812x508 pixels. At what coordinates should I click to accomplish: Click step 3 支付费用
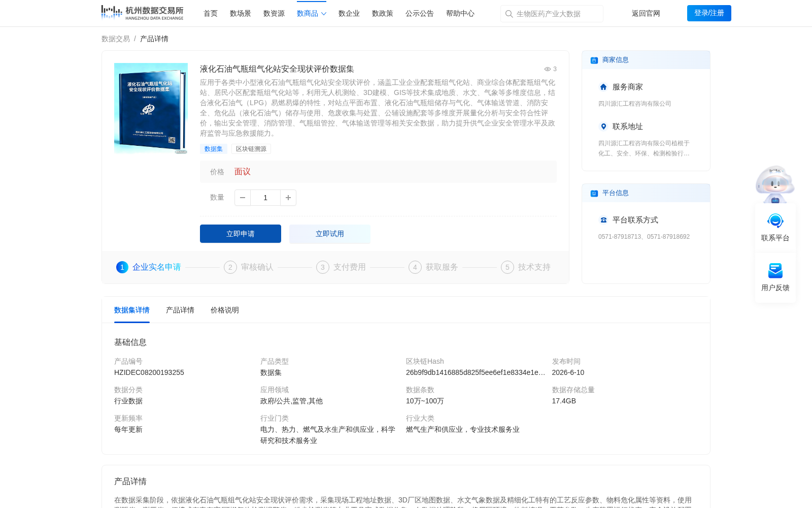point(341,267)
